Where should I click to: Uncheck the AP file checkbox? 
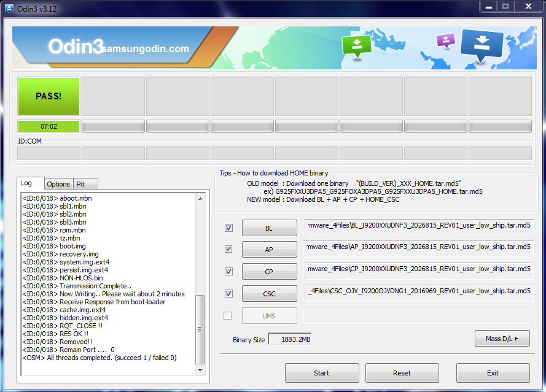point(228,249)
